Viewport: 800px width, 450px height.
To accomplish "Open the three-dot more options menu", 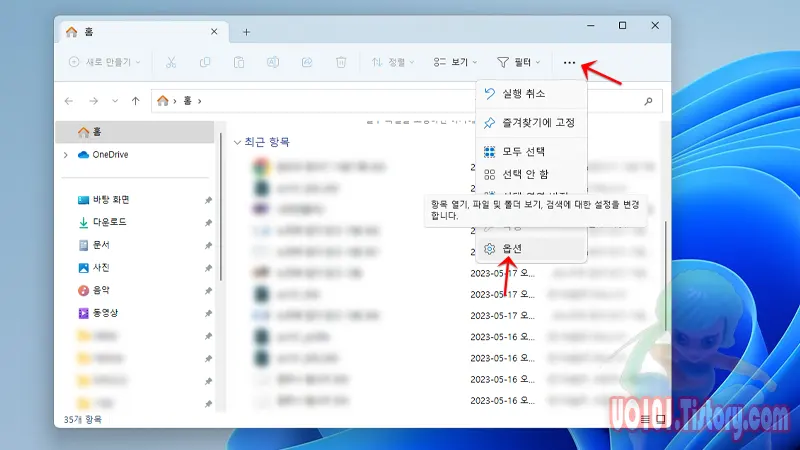I will 569,62.
